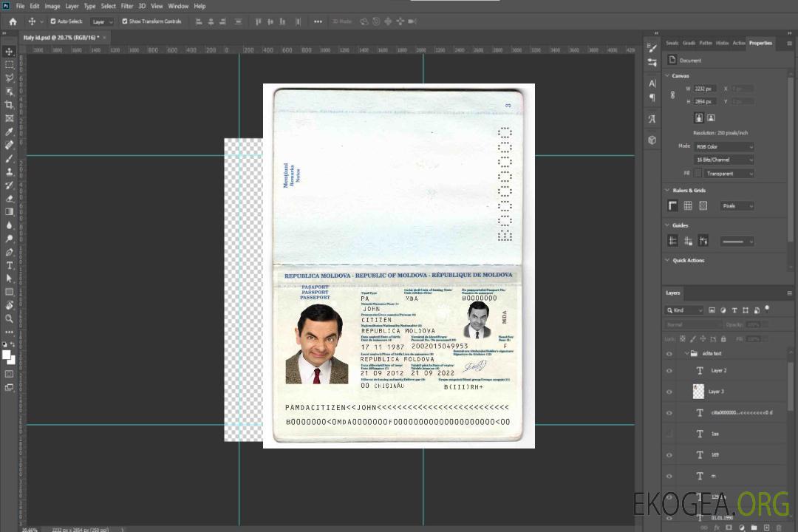The width and height of the screenshot is (798, 532).
Task: Open the Properties panel options menu
Action: (789, 44)
